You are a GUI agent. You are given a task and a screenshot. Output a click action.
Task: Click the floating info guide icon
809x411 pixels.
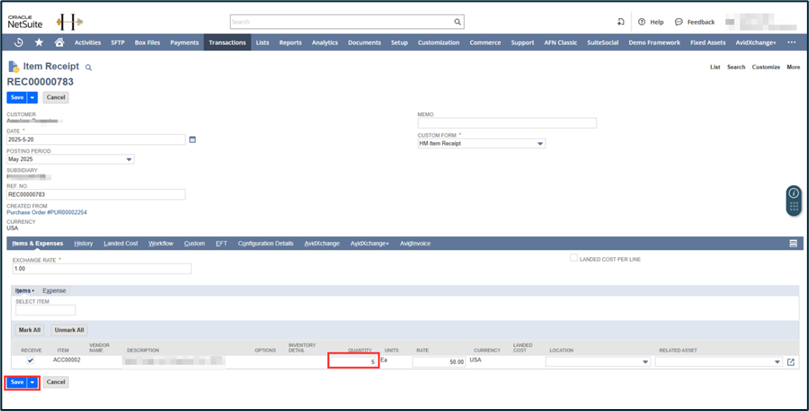pyautogui.click(x=794, y=193)
